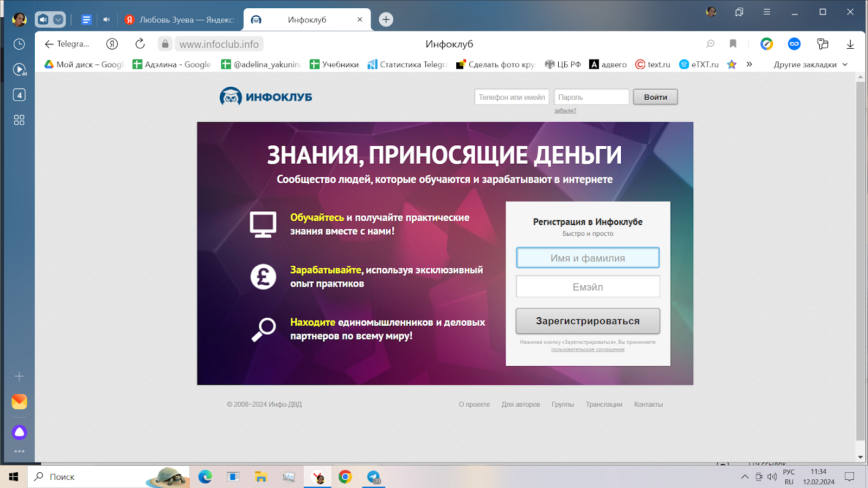This screenshot has height=488, width=868.
Task: Open Yandex Mail icon in sidebar
Action: pos(19,402)
